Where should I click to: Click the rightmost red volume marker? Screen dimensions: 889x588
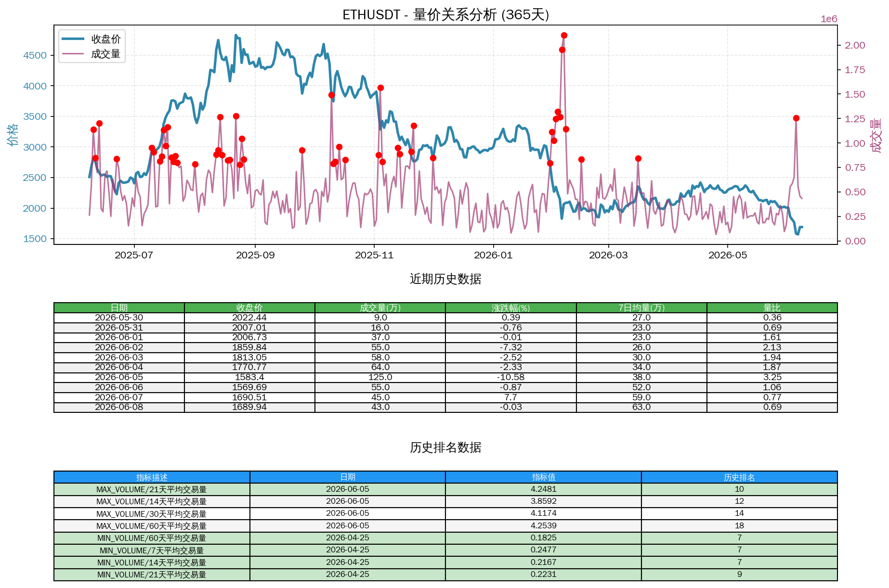coord(796,118)
